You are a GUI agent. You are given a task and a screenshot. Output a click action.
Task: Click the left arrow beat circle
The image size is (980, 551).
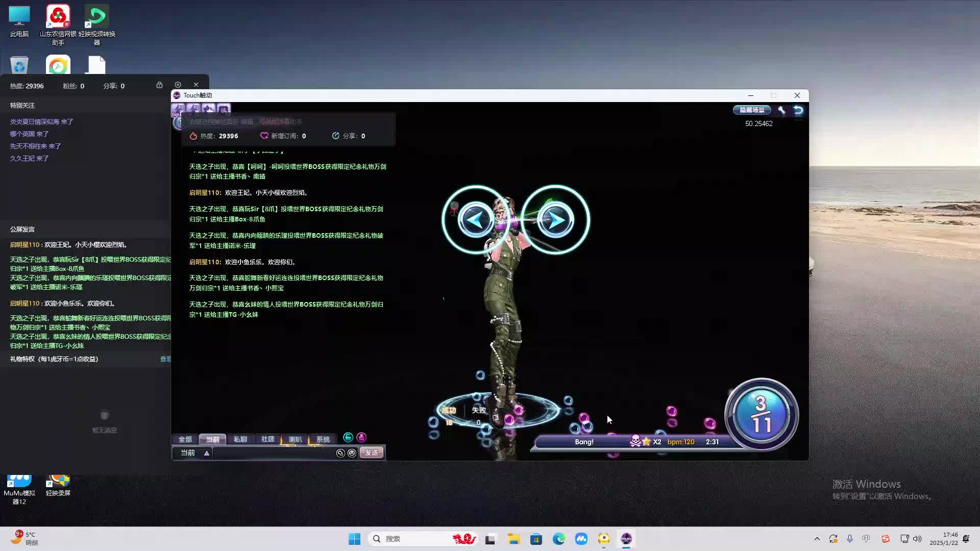[476, 220]
